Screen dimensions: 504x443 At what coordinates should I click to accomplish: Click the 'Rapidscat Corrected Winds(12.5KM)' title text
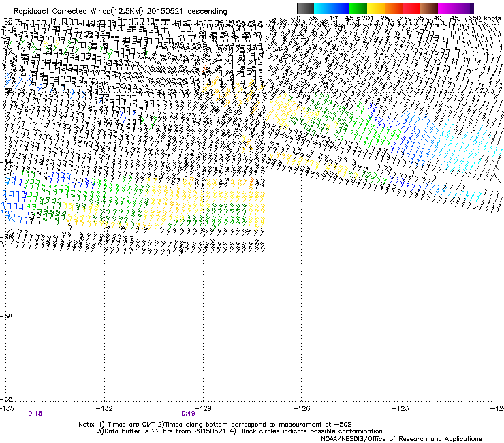point(78,12)
